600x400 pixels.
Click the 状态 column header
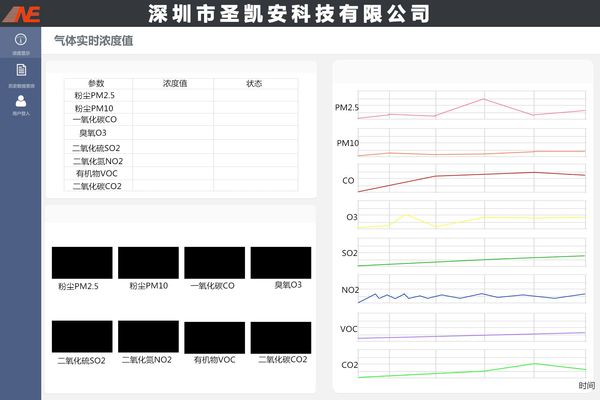tap(255, 84)
